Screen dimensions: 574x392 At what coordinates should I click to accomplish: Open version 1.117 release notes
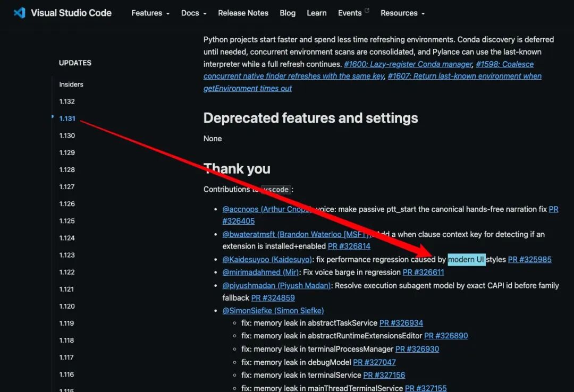(67, 357)
